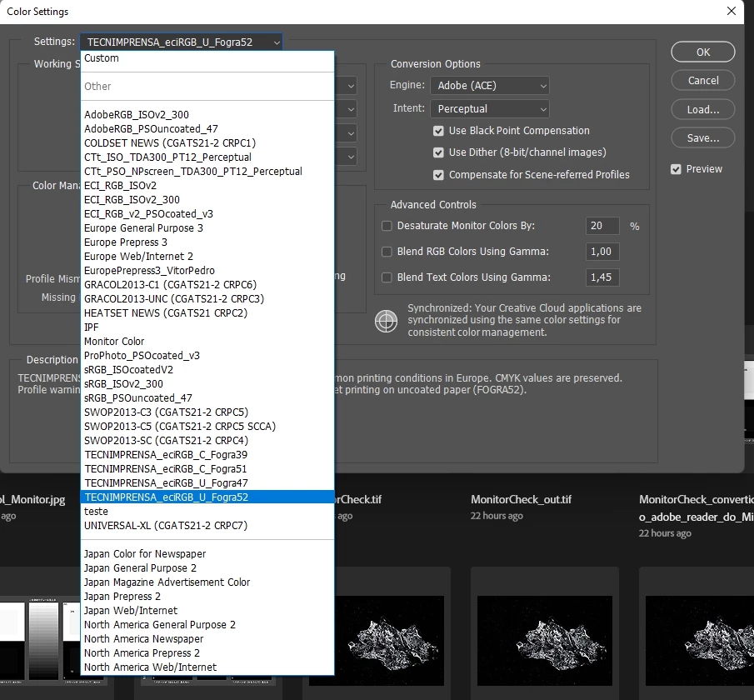The width and height of the screenshot is (754, 700).
Task: Select EuropePrepress3_VitorPedro preset
Action: (207, 271)
